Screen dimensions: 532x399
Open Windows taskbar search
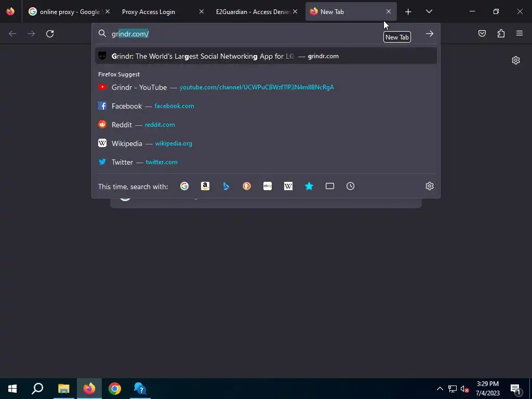click(37, 389)
